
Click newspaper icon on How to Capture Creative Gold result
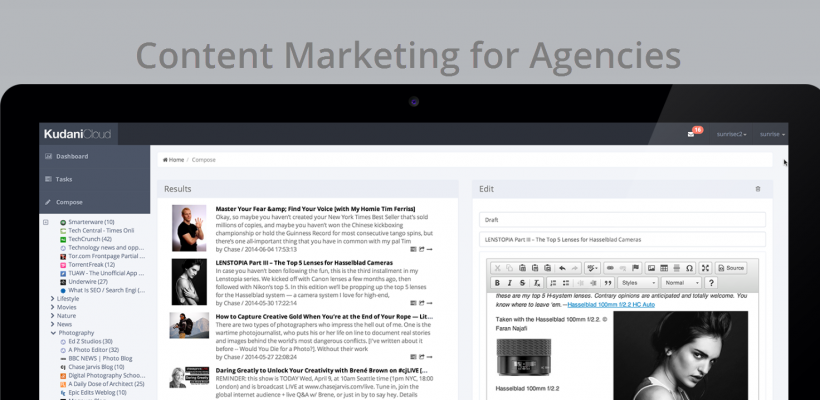point(414,357)
